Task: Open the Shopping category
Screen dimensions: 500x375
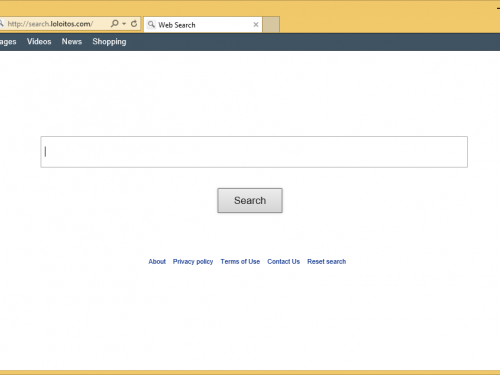Action: (109, 42)
